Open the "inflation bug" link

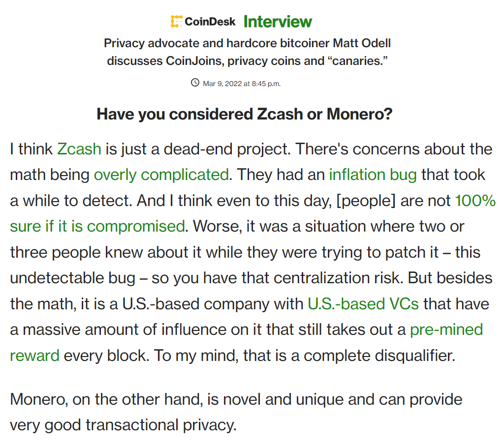tap(373, 175)
